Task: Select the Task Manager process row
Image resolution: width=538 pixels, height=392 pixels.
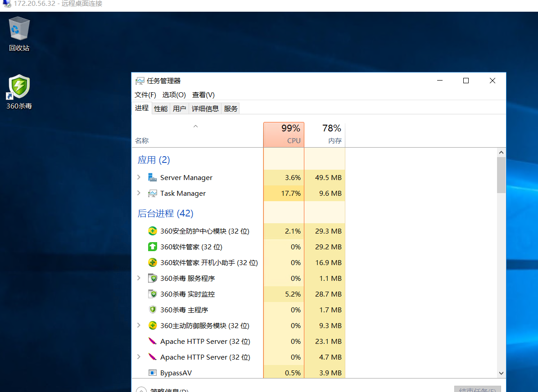Action: pos(239,193)
